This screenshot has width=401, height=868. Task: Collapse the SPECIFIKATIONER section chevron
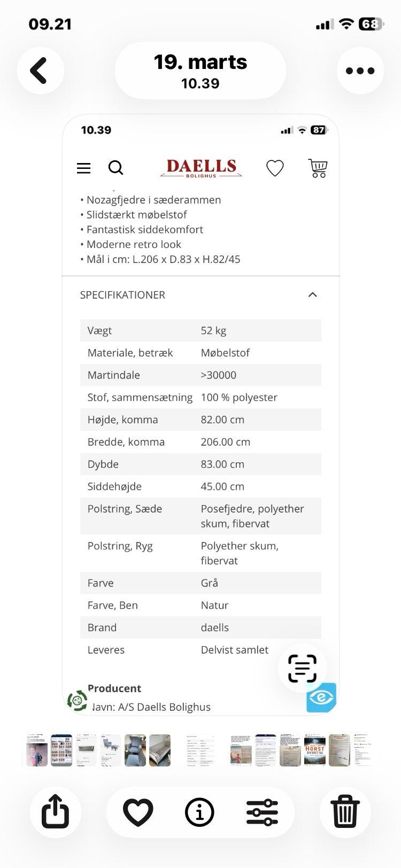[x=313, y=294]
